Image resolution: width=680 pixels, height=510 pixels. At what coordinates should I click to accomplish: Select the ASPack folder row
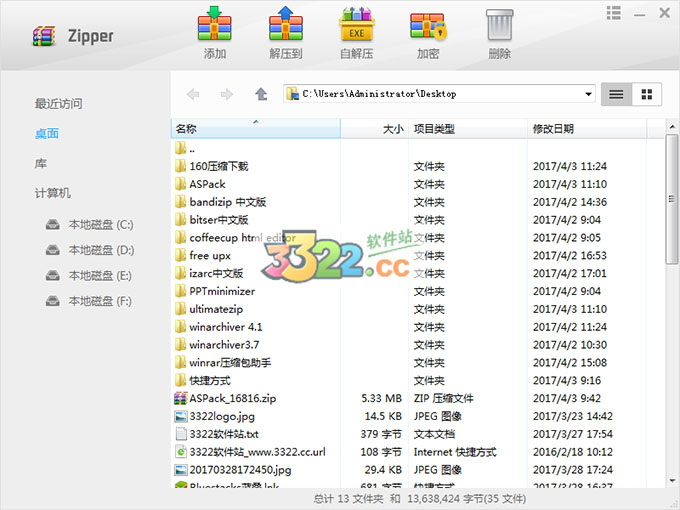[x=417, y=184]
